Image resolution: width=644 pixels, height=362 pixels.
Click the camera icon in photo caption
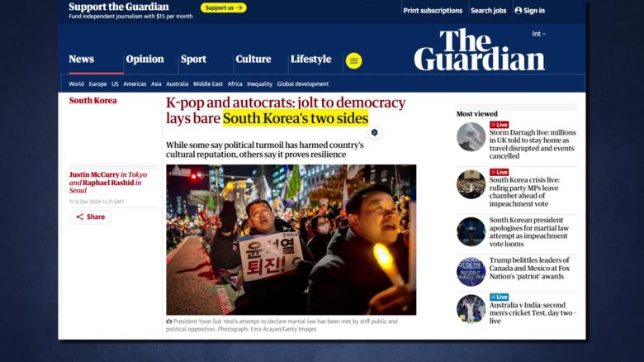point(168,322)
